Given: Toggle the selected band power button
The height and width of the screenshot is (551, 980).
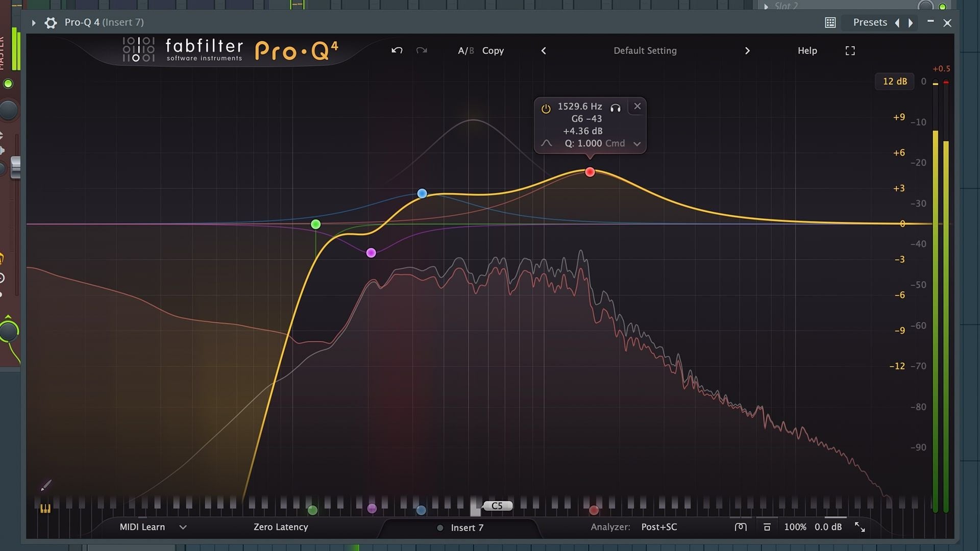Looking at the screenshot, I should [x=546, y=108].
